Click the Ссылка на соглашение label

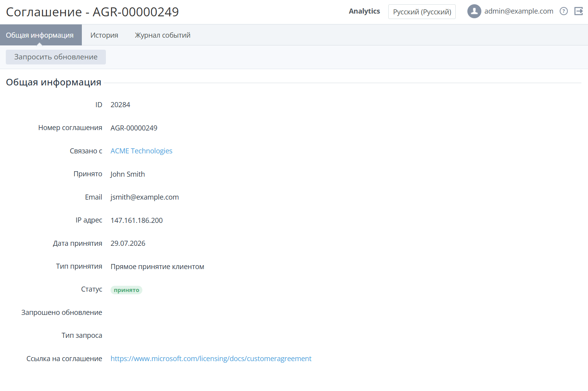pos(64,359)
